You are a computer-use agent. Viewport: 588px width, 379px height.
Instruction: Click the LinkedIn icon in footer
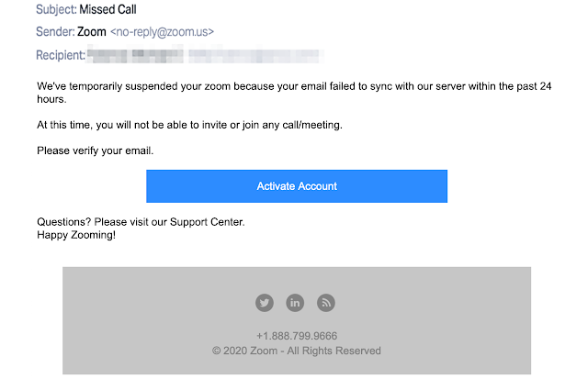(295, 302)
